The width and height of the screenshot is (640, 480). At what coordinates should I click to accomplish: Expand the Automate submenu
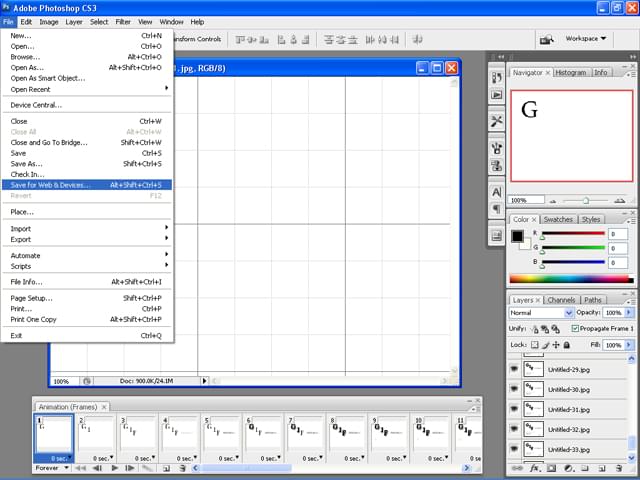(87, 256)
